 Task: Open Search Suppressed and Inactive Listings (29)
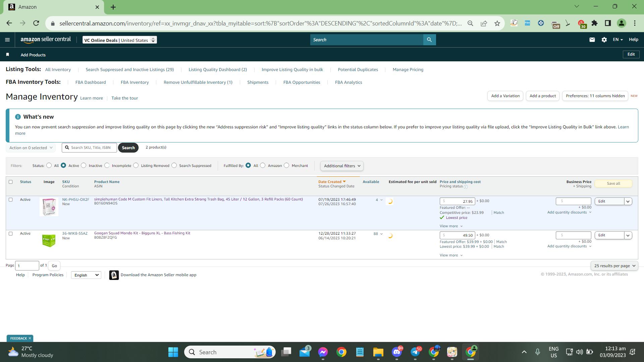click(129, 70)
